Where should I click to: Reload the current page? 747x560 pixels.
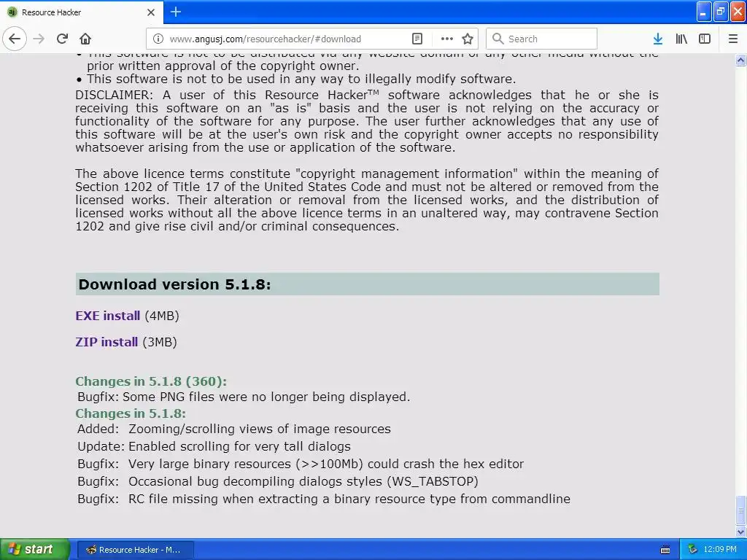click(62, 39)
